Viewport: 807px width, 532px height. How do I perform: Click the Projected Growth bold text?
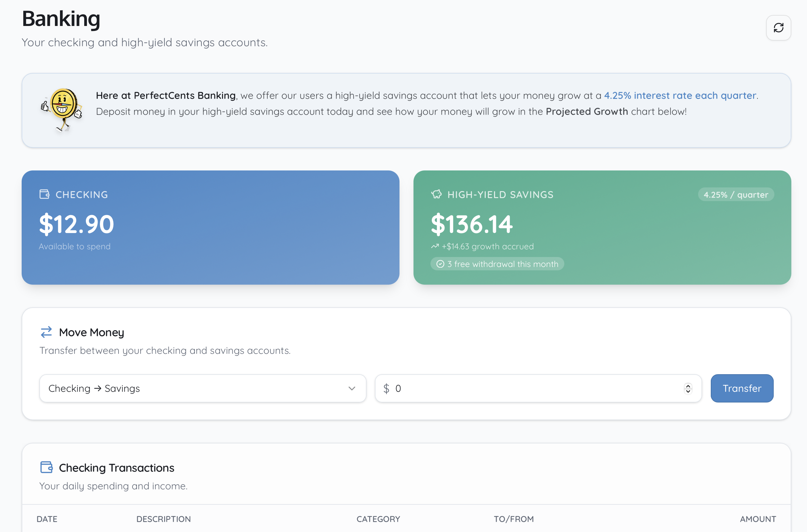(x=587, y=111)
